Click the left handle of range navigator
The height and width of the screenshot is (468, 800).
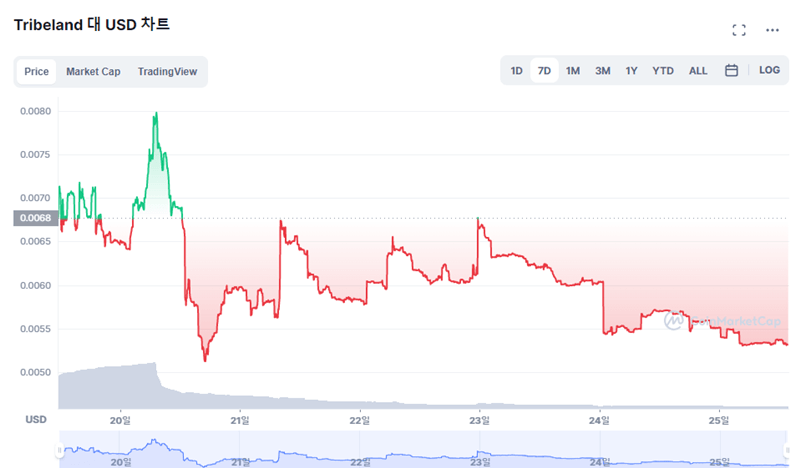point(59,450)
